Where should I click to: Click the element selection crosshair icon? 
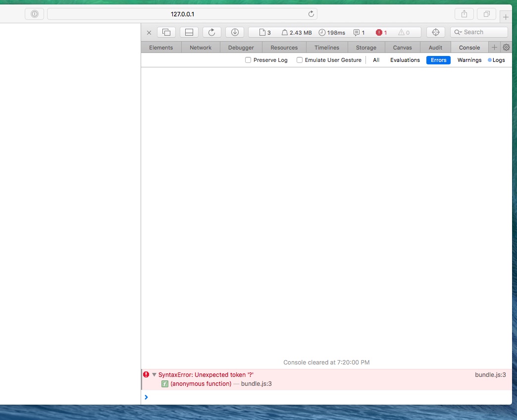pos(436,32)
